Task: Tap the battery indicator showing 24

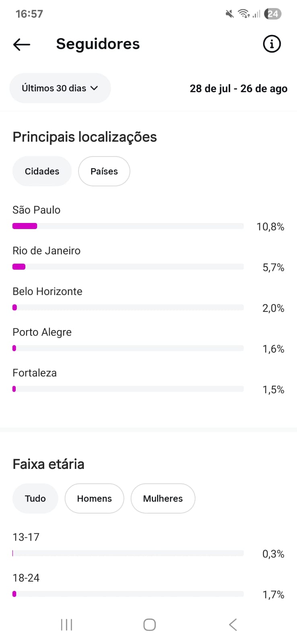Action: 273,14
